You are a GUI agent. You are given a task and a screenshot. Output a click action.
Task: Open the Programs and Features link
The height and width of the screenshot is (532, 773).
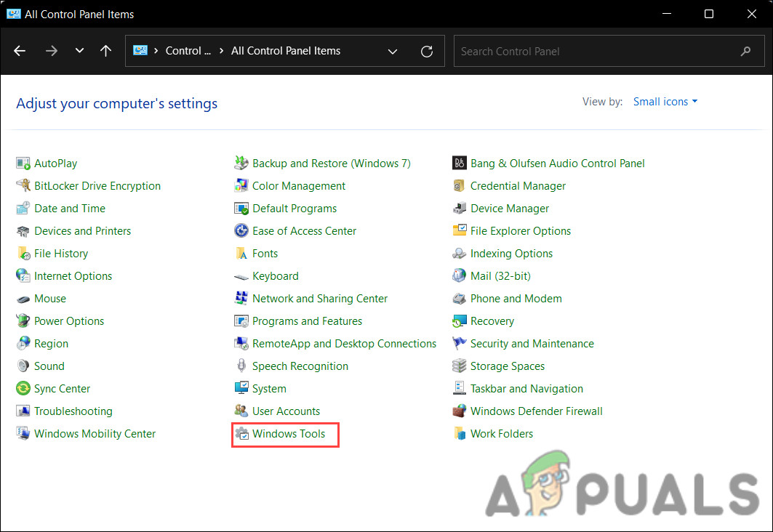(x=307, y=321)
